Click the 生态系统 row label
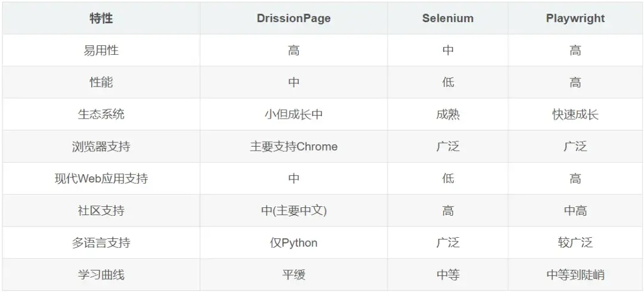 tap(101, 114)
